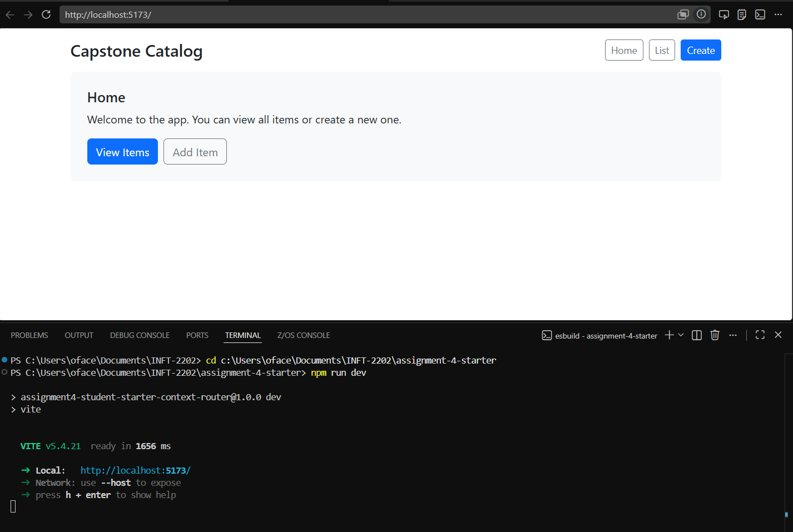The height and width of the screenshot is (532, 793).
Task: Click the terminal scrollbar
Action: point(786,514)
